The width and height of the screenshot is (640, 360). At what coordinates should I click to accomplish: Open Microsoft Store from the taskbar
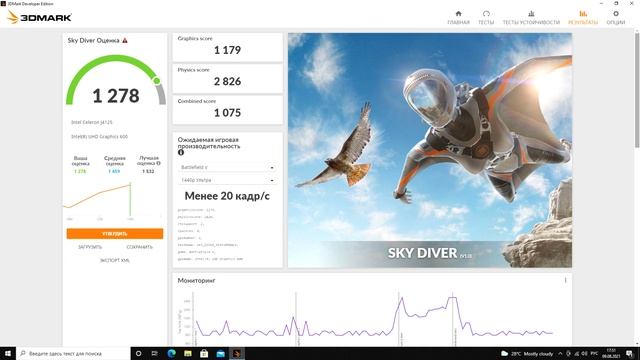click(204, 353)
